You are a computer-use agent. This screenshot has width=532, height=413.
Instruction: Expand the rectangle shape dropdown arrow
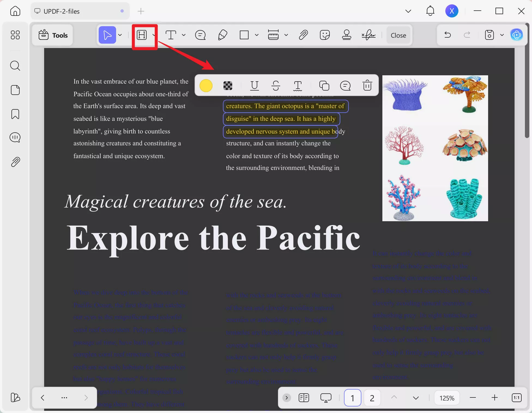pos(256,35)
